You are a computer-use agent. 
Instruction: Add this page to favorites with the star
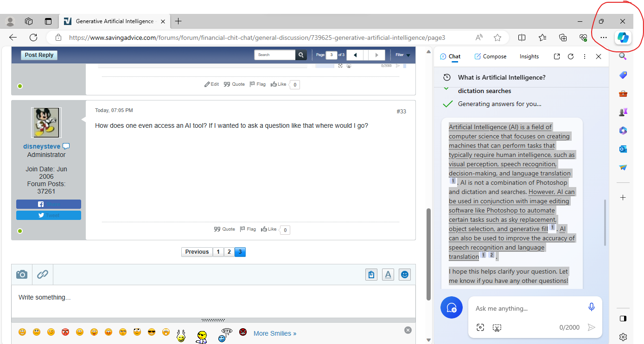[x=497, y=38]
